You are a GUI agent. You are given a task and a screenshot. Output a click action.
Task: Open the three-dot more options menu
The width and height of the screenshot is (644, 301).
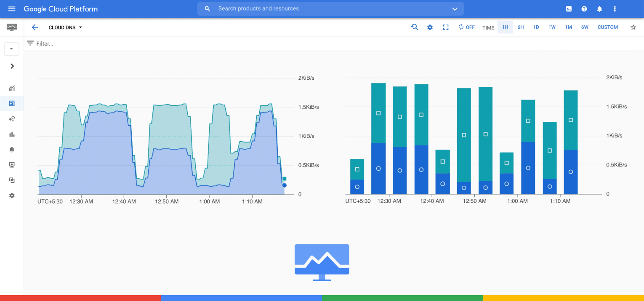tap(615, 9)
